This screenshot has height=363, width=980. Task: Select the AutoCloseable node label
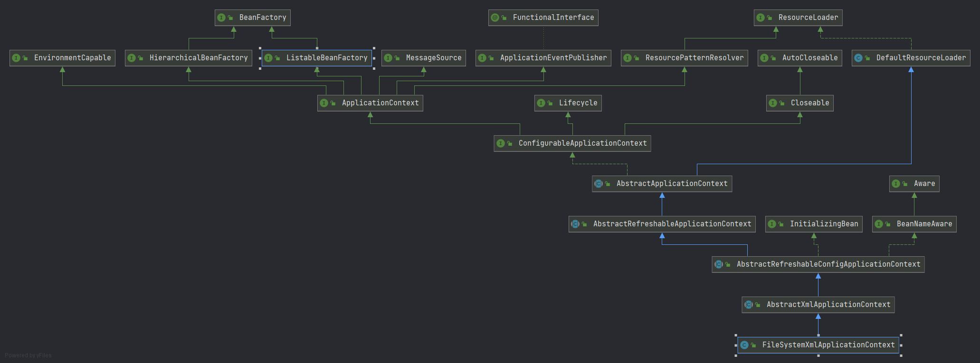click(810, 58)
